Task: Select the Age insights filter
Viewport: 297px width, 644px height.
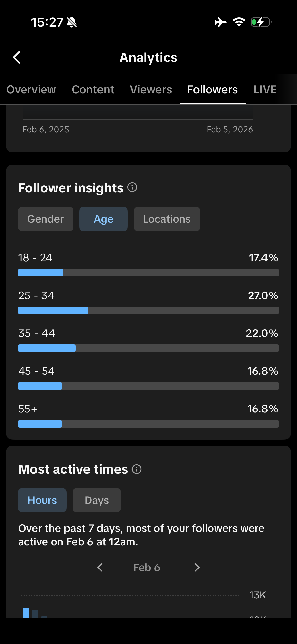Action: (x=104, y=219)
